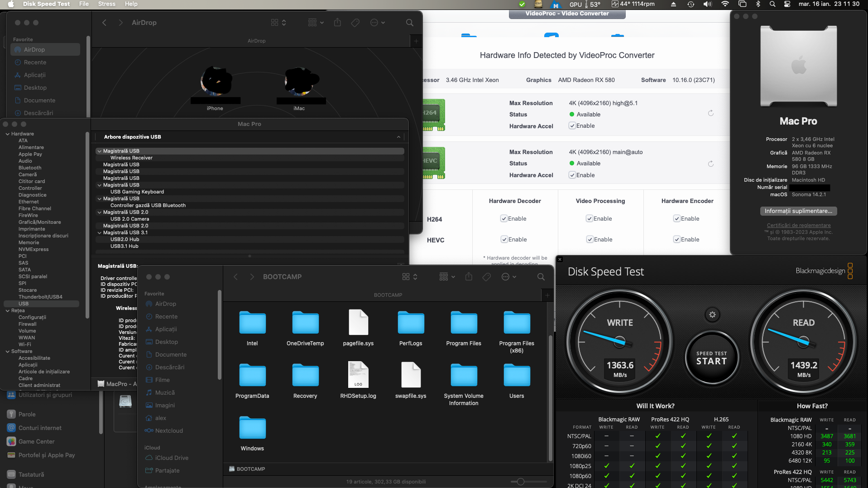The image size is (868, 488).
Task: Toggle H264 Video Processing Enable checkbox
Action: (589, 218)
